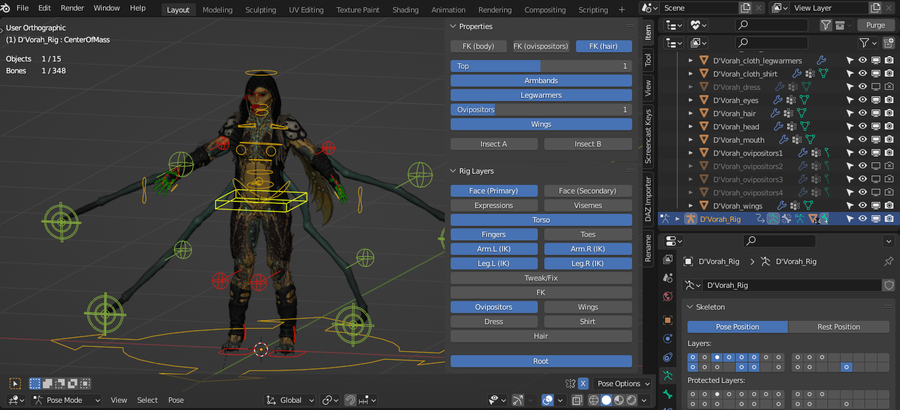The image size is (900, 410).
Task: Click the armature pose icon on D'Vorah_Rig row
Action: (773, 219)
